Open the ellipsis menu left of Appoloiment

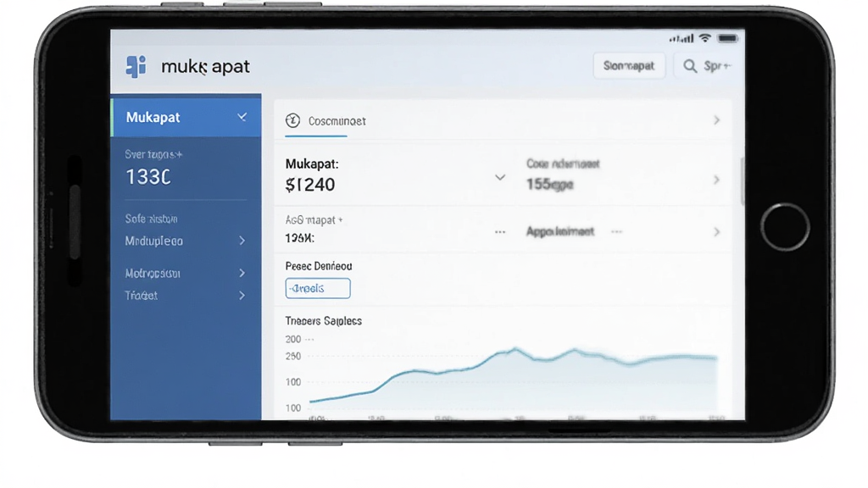pos(500,232)
